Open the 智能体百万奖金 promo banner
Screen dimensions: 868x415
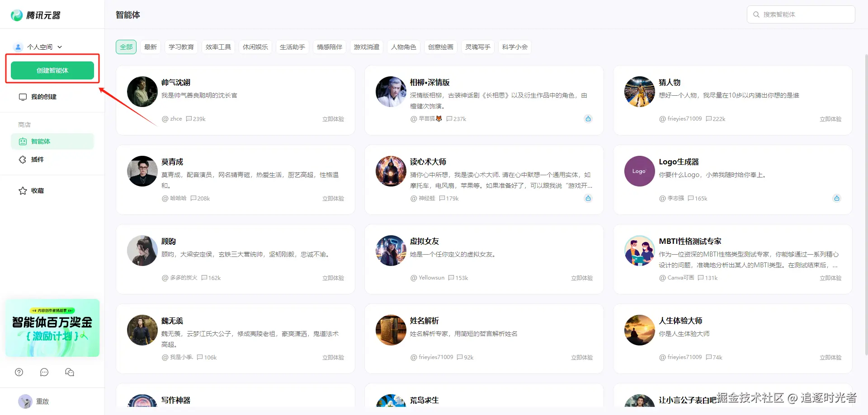click(52, 328)
